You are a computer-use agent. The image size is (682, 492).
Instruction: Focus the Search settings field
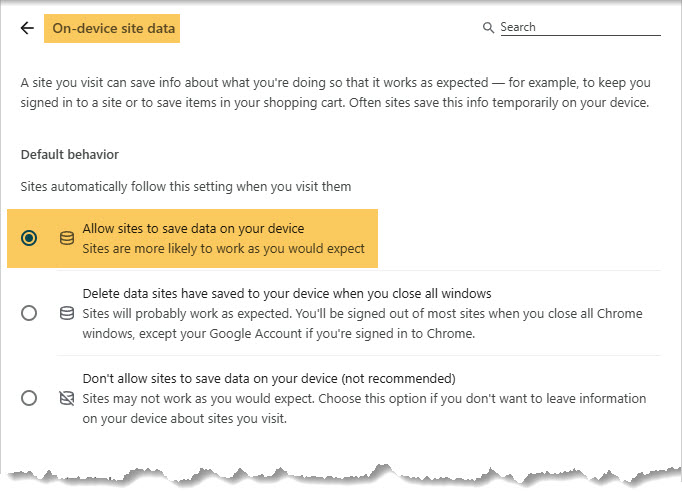pos(580,27)
